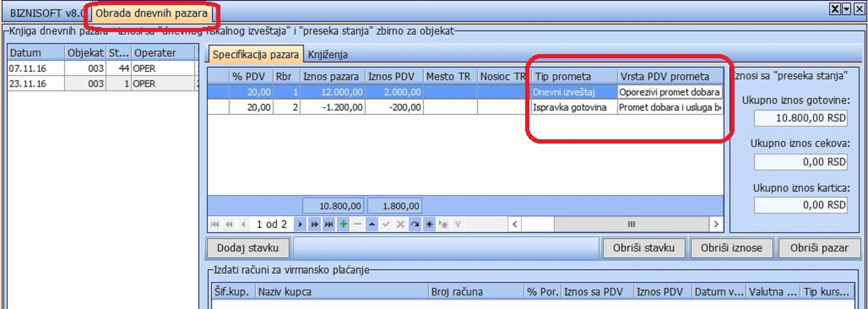The image size is (868, 309).
Task: Click the green plus insert record icon
Action: (x=343, y=224)
